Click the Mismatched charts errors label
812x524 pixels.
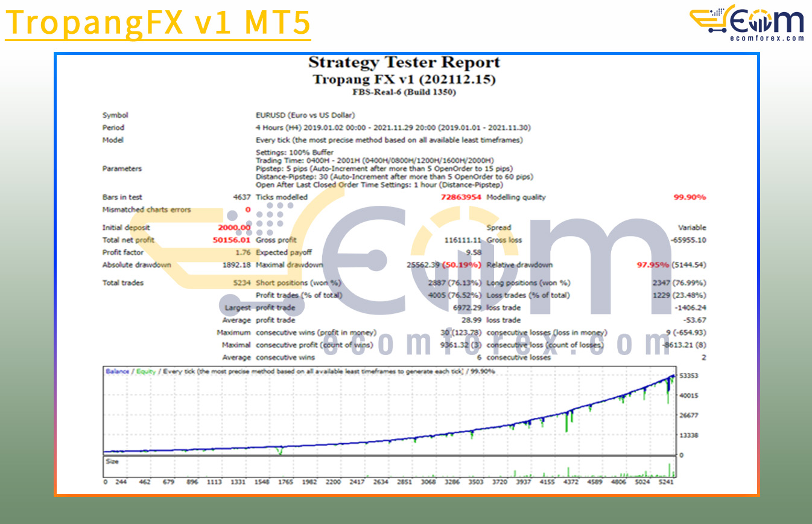[147, 210]
